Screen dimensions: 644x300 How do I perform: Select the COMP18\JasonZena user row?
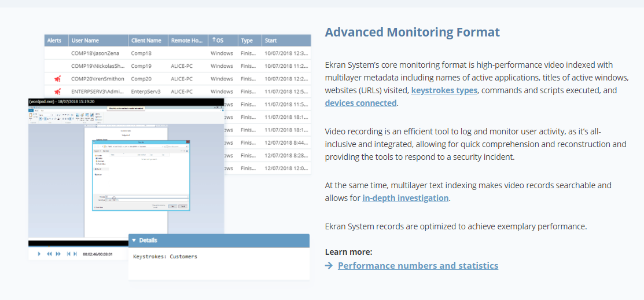click(x=178, y=53)
